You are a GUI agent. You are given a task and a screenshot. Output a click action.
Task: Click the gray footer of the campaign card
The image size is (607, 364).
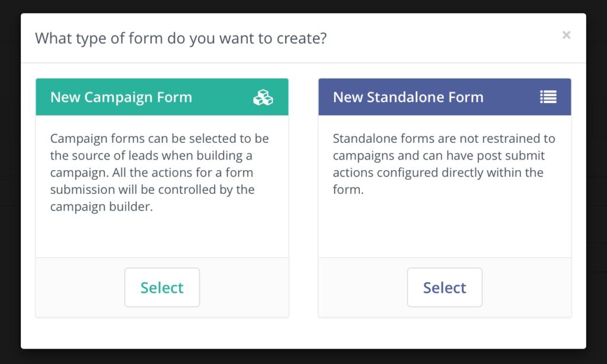[77, 288]
